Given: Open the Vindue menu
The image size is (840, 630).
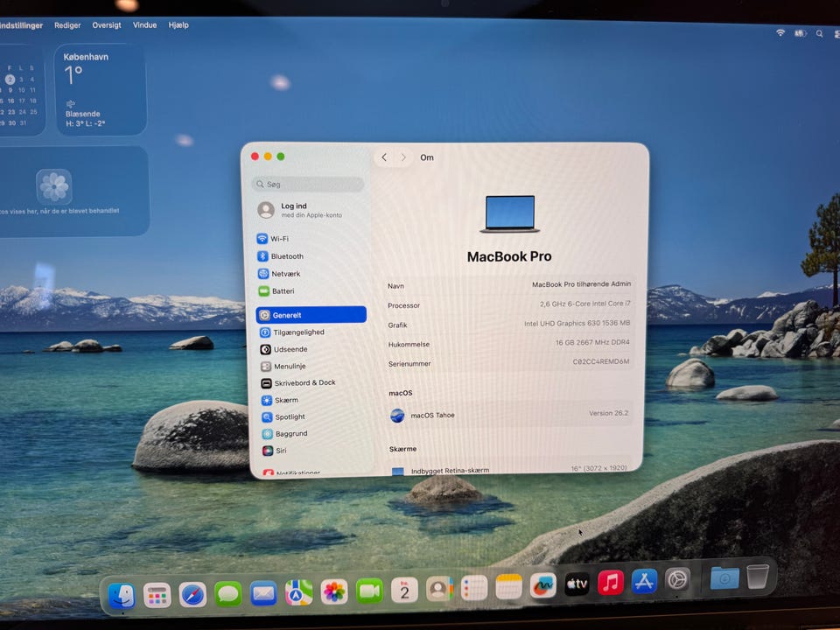Looking at the screenshot, I should coord(144,25).
